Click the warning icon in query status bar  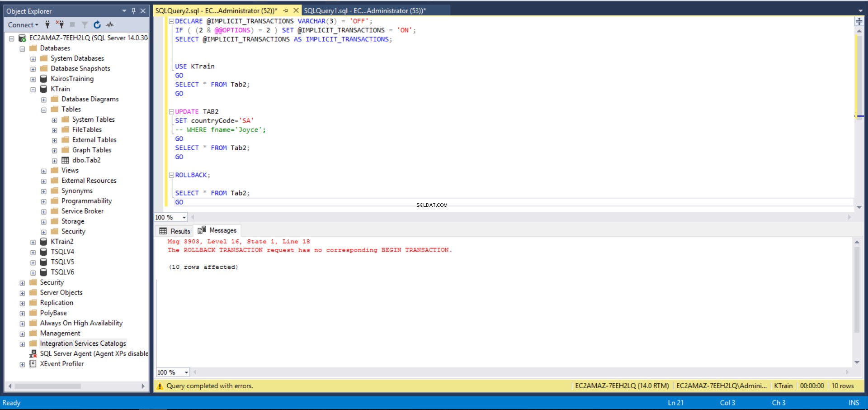coord(160,386)
